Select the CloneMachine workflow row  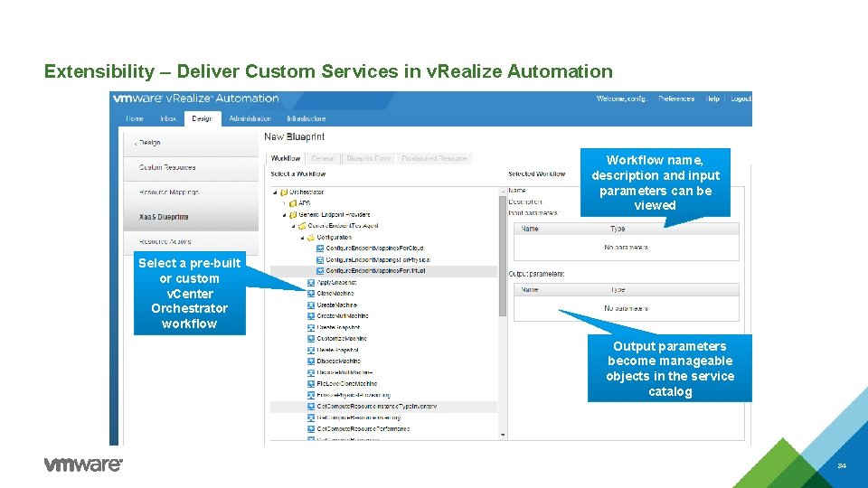coord(383,294)
